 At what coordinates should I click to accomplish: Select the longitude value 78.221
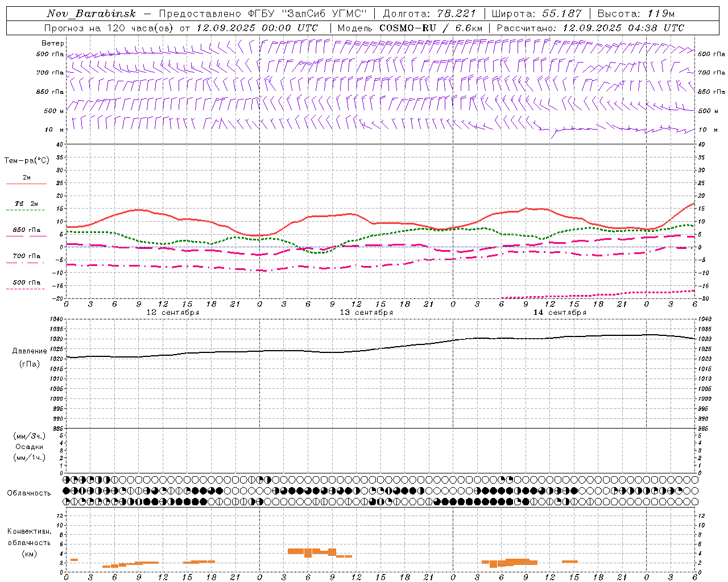pyautogui.click(x=457, y=14)
